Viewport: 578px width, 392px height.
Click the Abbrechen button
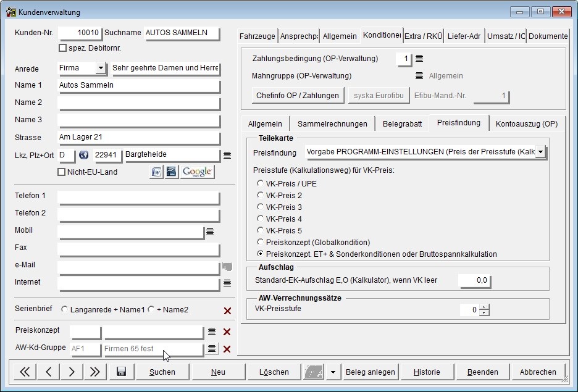point(538,372)
